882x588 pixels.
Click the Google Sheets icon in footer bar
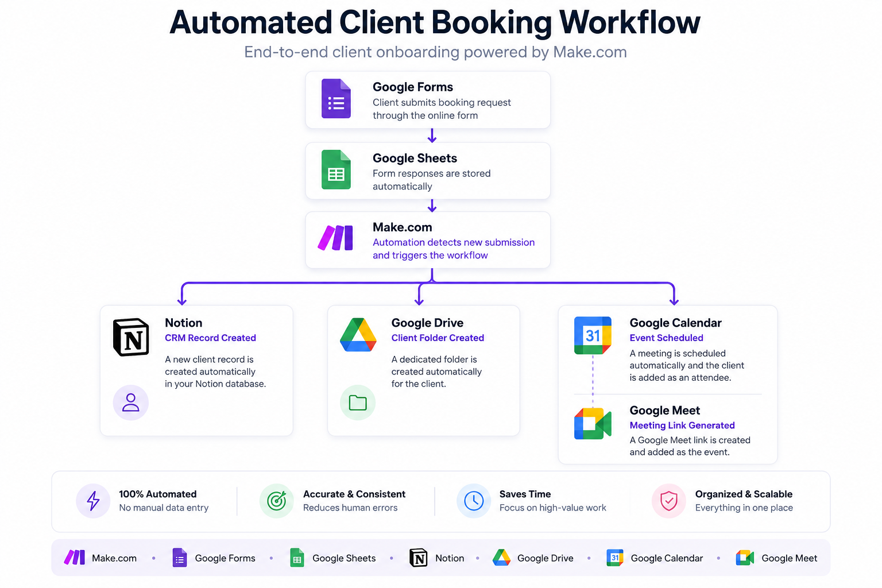point(297,558)
